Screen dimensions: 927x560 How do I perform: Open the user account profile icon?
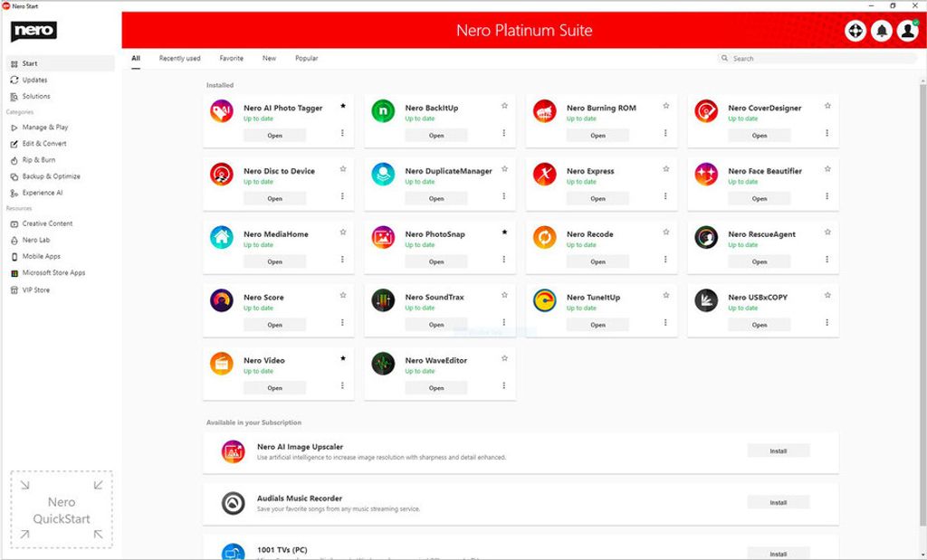pos(907,31)
